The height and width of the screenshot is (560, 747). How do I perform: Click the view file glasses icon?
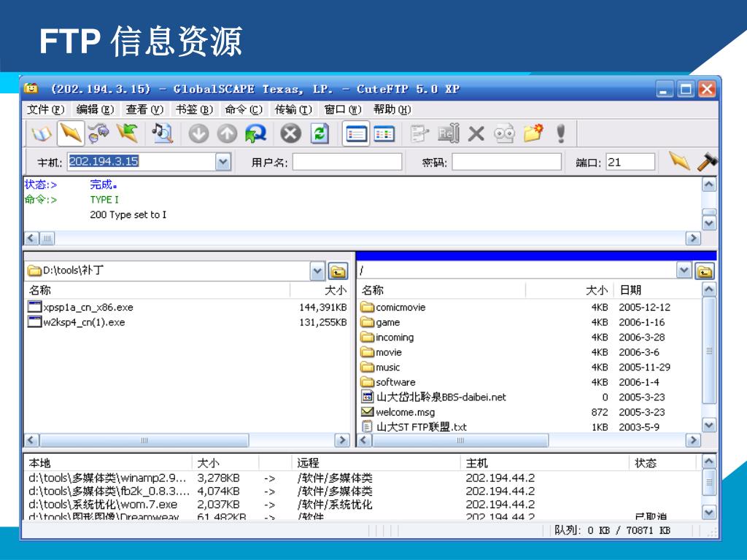point(504,134)
